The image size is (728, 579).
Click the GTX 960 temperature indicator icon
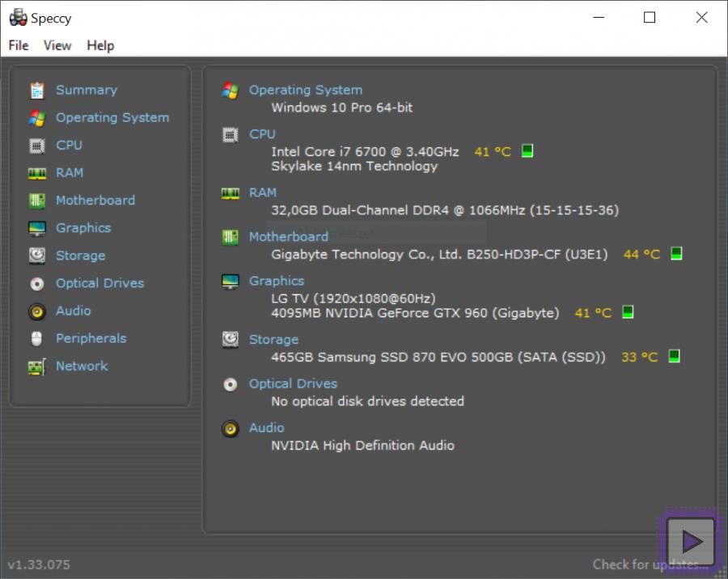pos(628,311)
